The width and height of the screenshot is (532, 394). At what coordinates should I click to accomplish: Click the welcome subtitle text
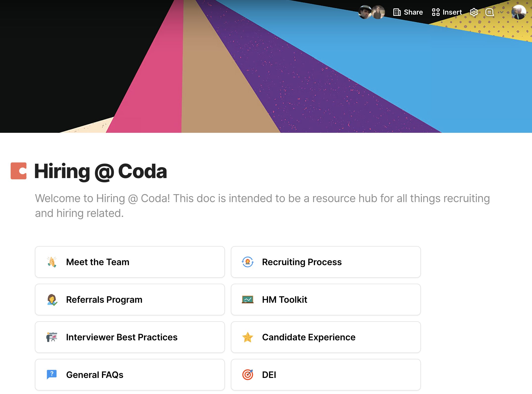(262, 206)
